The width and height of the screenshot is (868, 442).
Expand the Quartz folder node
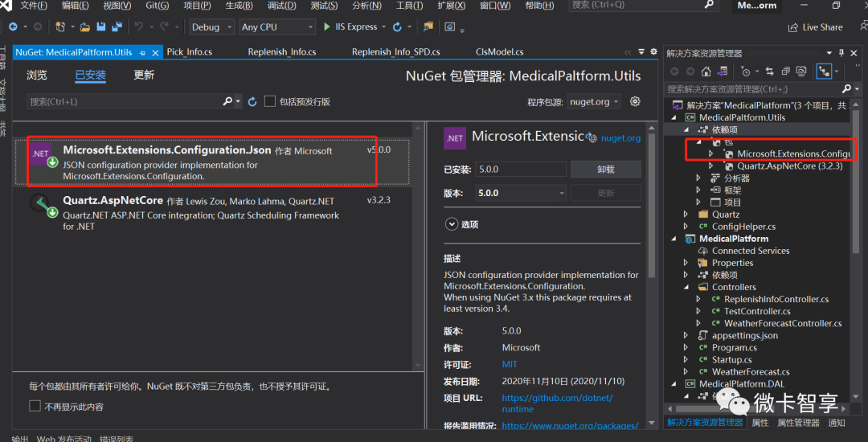tap(686, 214)
